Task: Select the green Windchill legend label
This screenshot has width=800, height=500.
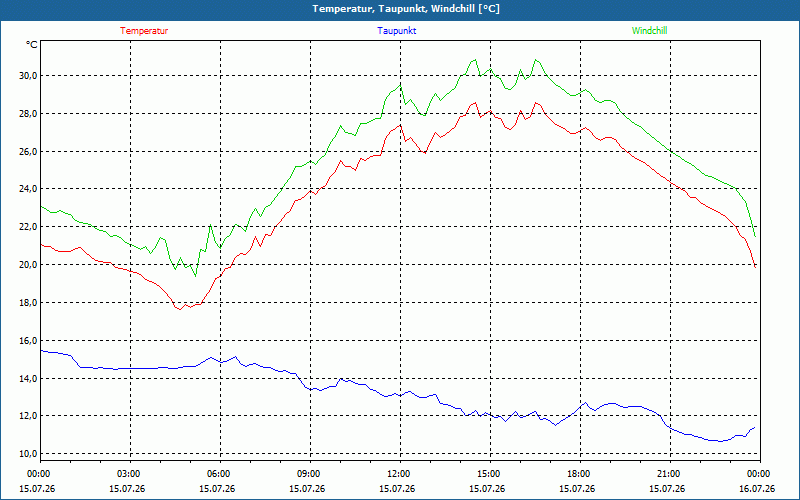Action: coord(649,31)
